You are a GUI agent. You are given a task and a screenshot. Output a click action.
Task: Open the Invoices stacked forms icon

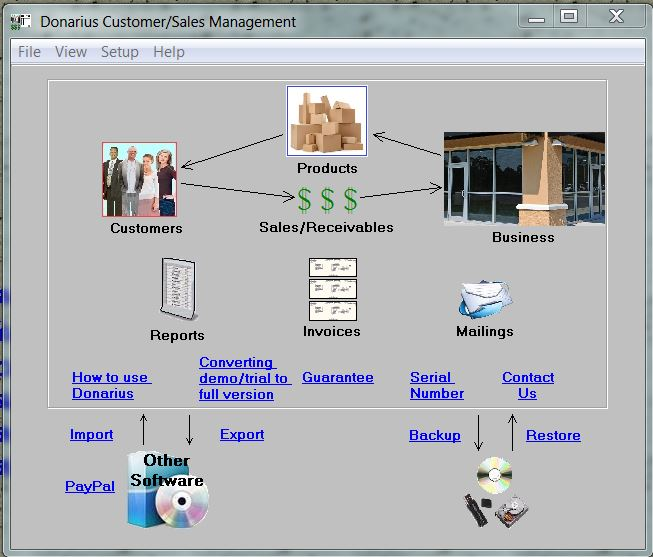point(333,290)
